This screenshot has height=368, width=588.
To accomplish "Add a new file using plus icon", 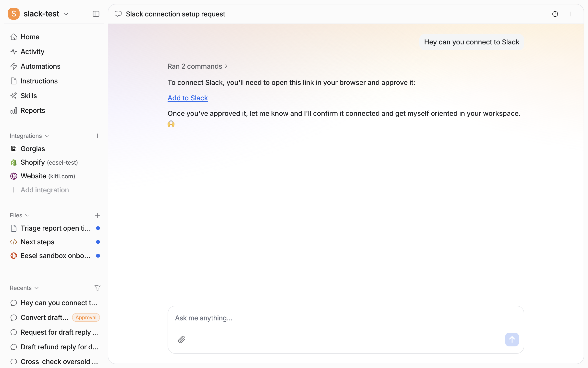I will 98,215.
